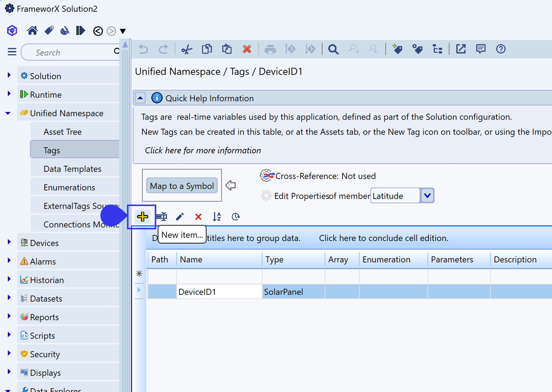552x392 pixels.
Task: Click the sort A-Z icon
Action: 217,217
